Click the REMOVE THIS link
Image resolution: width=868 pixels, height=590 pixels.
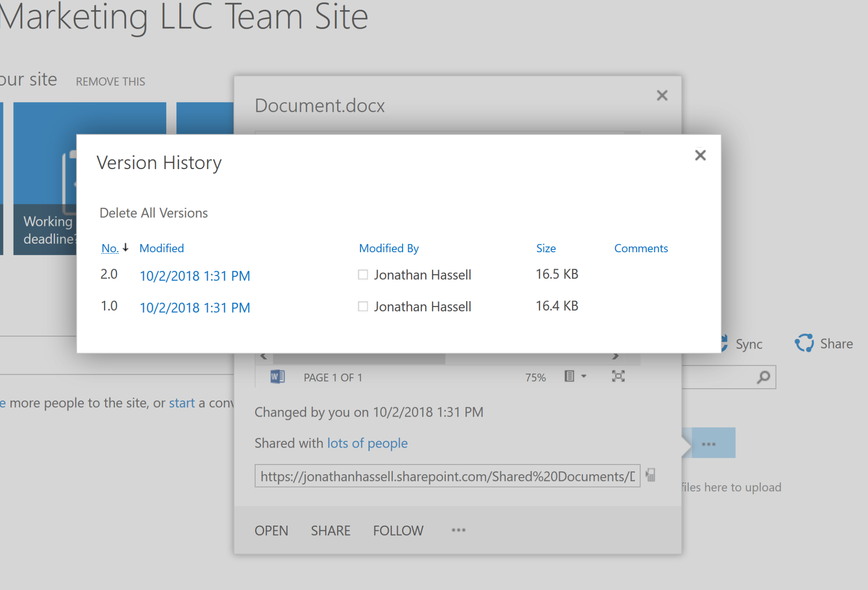click(110, 81)
